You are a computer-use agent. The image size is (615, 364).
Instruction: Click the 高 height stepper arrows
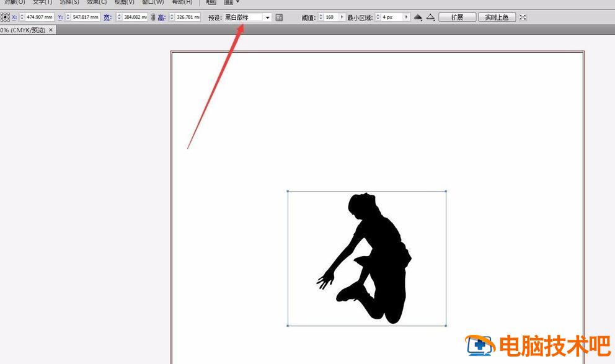click(x=172, y=17)
